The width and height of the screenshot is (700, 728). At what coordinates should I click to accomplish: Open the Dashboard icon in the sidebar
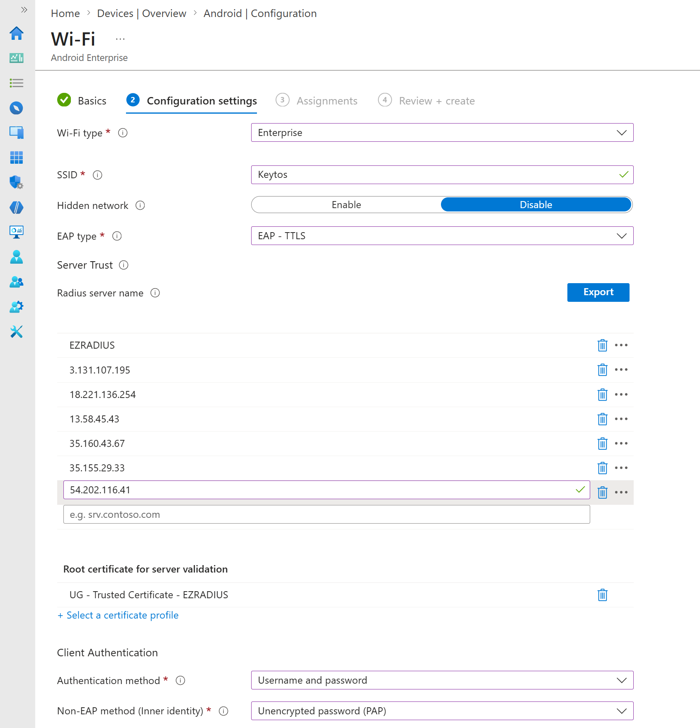[17, 58]
